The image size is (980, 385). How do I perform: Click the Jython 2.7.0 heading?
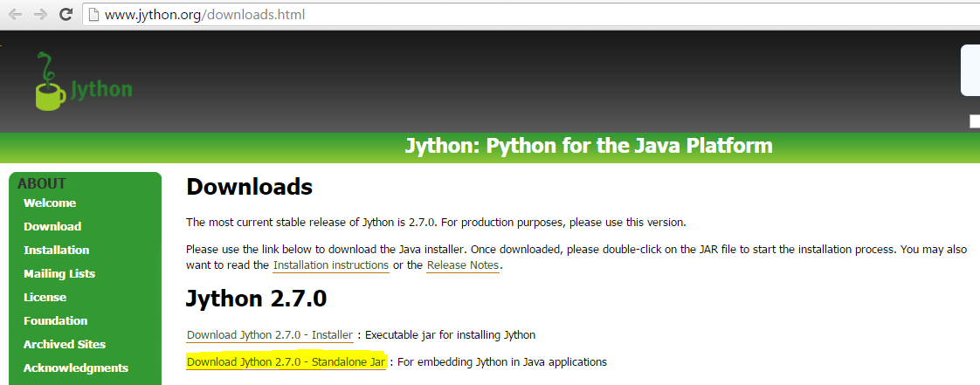[256, 299]
